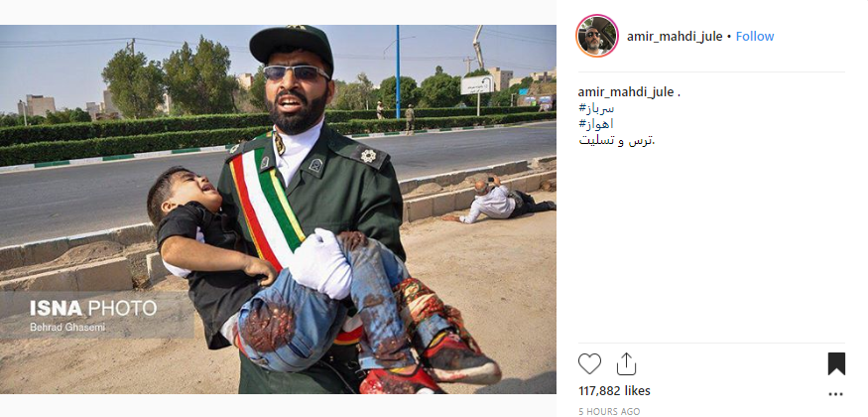
Task: Open the amir_mahdi_jule profile picture
Action: pyautogui.click(x=597, y=36)
